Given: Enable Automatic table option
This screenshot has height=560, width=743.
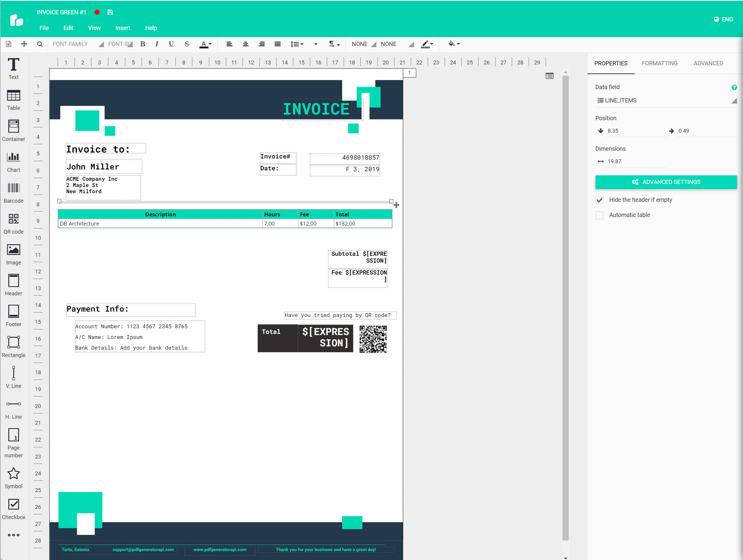Looking at the screenshot, I should pos(600,215).
